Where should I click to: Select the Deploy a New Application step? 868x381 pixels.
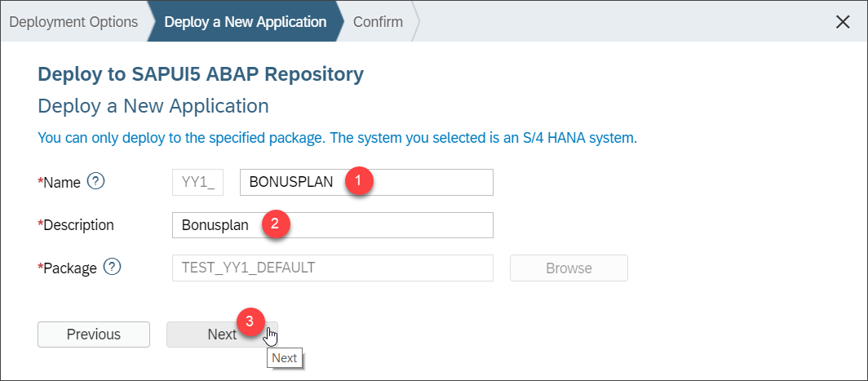[x=246, y=22]
